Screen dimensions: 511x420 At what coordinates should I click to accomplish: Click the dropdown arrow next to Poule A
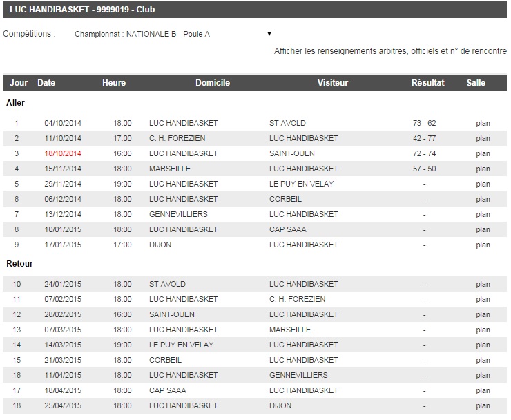[269, 34]
